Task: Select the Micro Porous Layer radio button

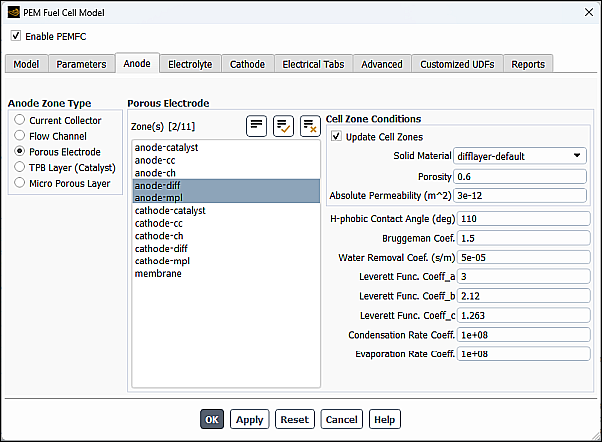Action: [x=20, y=183]
